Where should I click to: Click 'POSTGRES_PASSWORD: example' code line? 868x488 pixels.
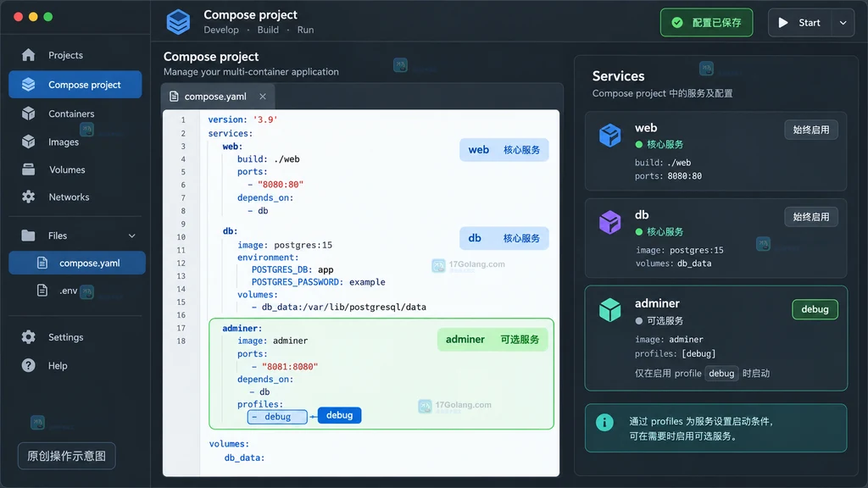319,282
